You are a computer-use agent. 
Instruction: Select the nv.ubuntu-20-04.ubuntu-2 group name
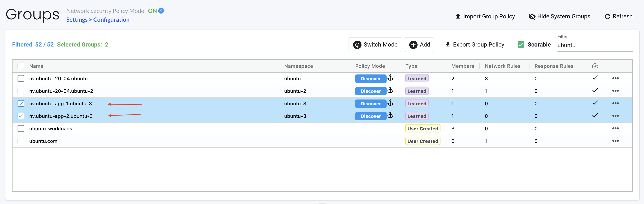click(x=61, y=91)
